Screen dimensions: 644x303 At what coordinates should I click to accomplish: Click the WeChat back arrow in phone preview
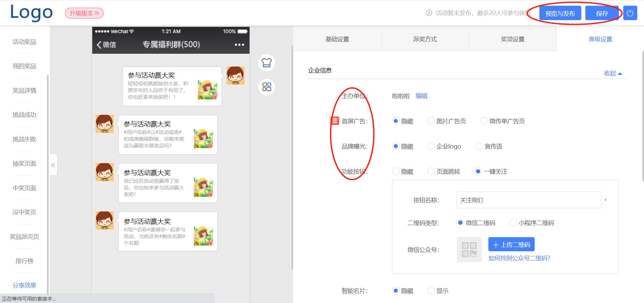point(99,45)
